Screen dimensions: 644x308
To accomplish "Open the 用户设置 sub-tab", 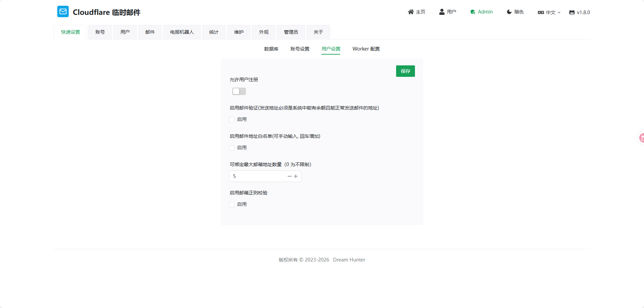I will (x=331, y=49).
